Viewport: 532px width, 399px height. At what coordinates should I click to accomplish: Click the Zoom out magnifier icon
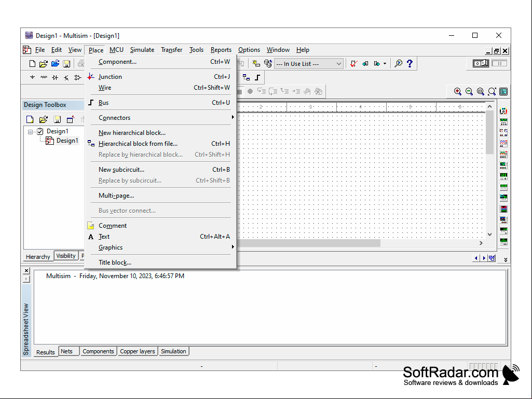[x=469, y=91]
